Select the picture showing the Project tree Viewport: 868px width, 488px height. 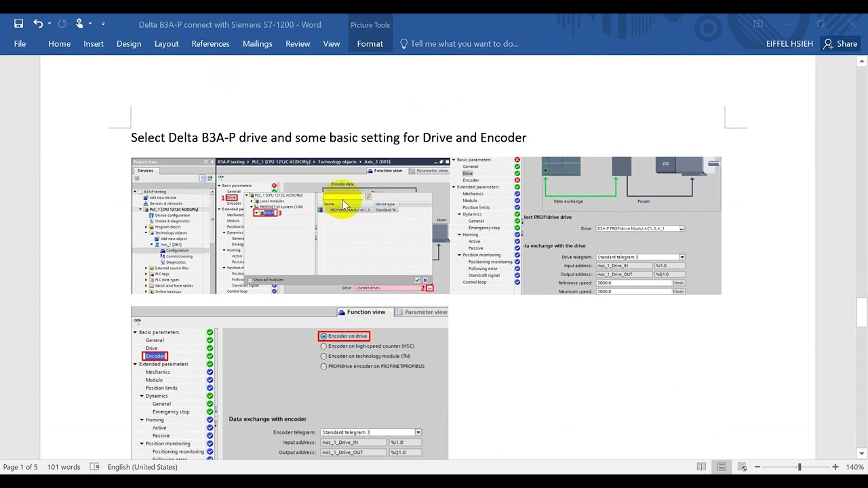pos(291,226)
